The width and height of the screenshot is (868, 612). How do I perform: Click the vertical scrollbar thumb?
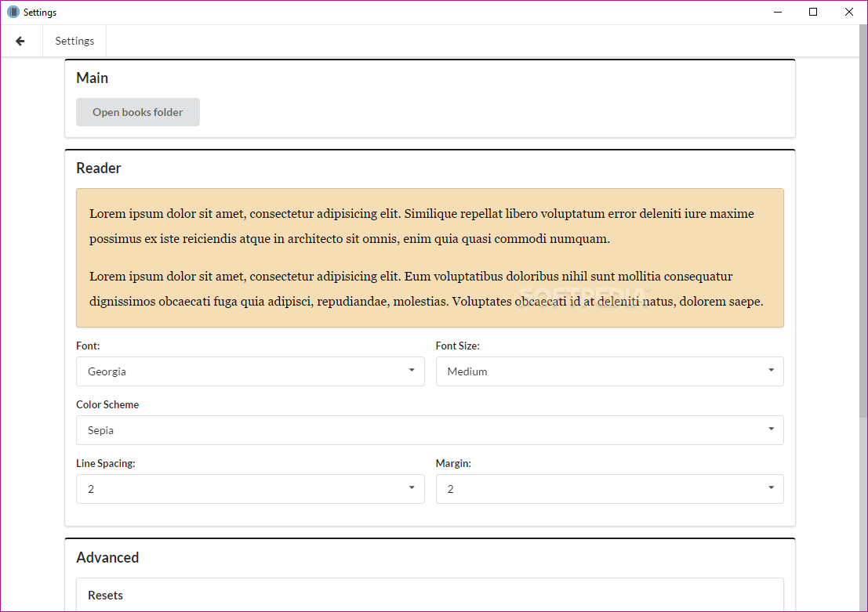pyautogui.click(x=863, y=221)
